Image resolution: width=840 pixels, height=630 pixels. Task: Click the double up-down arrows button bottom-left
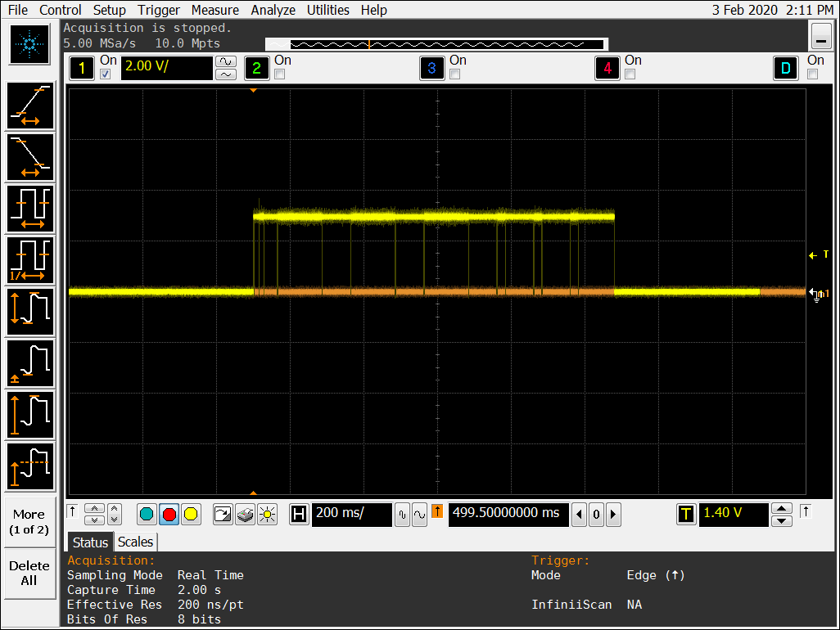[94, 515]
